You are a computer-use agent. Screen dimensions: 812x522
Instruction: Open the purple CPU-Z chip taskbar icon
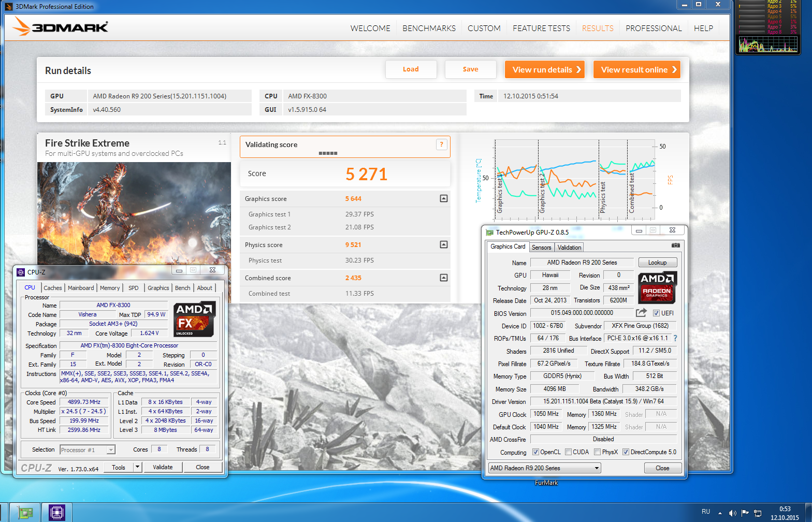(57, 512)
